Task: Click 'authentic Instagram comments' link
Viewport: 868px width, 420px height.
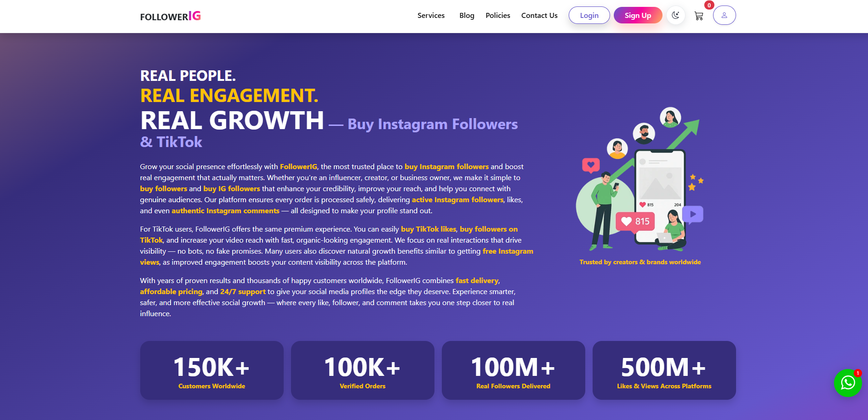Action: [225, 210]
